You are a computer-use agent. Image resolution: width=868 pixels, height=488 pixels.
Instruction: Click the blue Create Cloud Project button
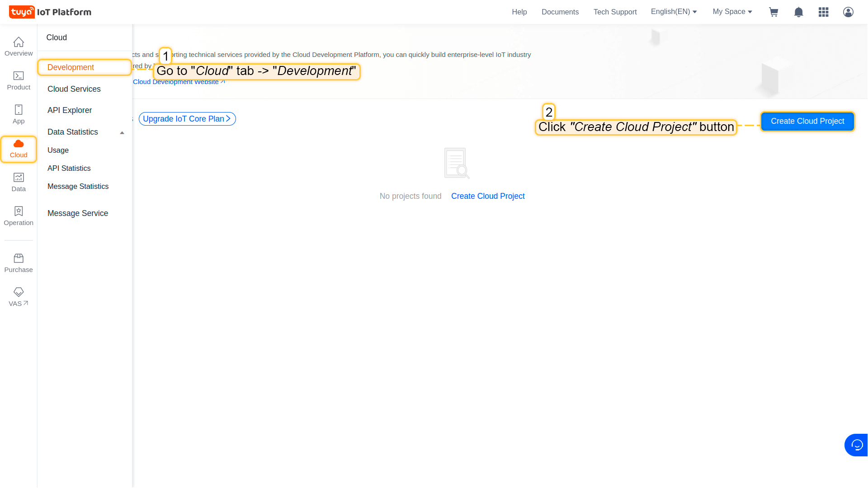tap(807, 121)
